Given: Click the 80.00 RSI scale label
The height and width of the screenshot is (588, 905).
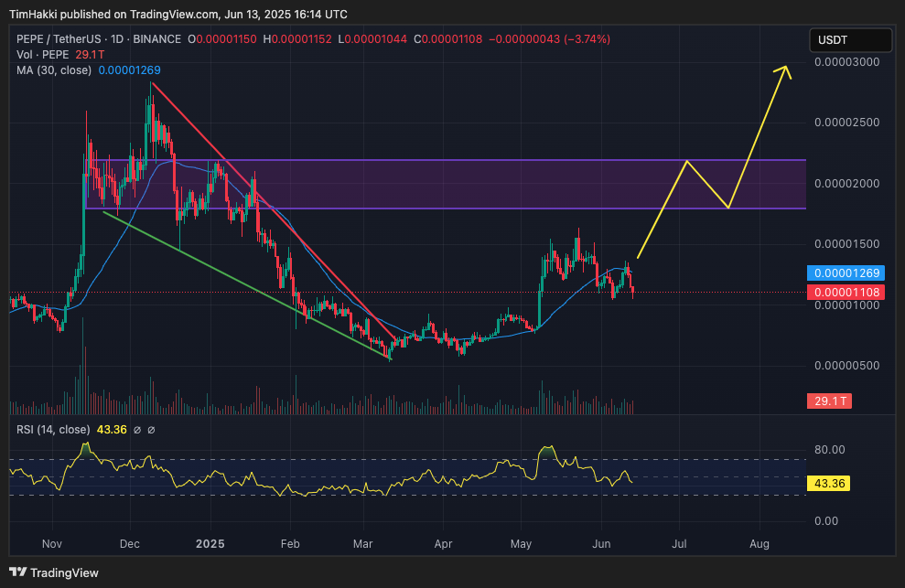Looking at the screenshot, I should click(829, 450).
